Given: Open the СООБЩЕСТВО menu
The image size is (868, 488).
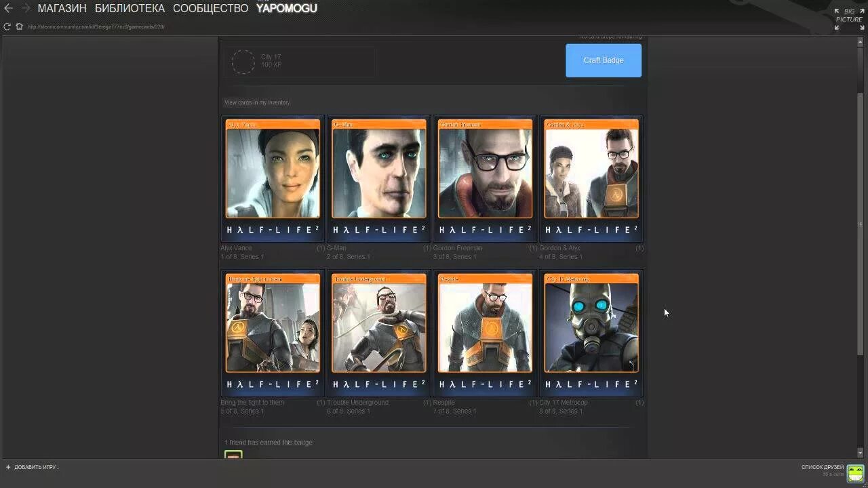Looking at the screenshot, I should 210,9.
